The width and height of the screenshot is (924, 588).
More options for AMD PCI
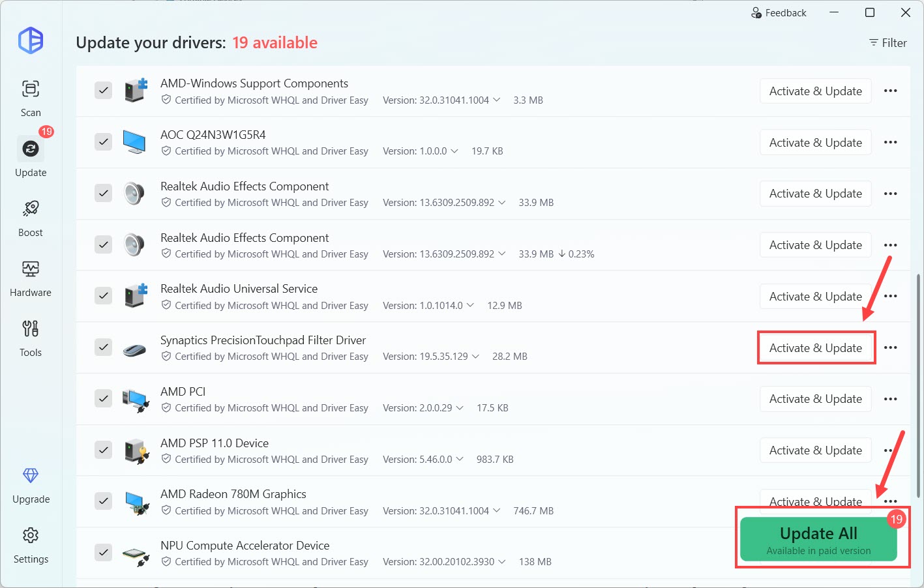point(891,399)
